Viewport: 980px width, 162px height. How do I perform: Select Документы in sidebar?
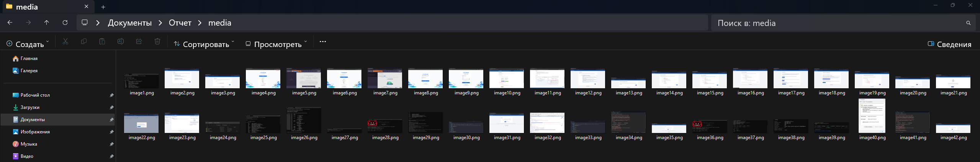(57, 120)
